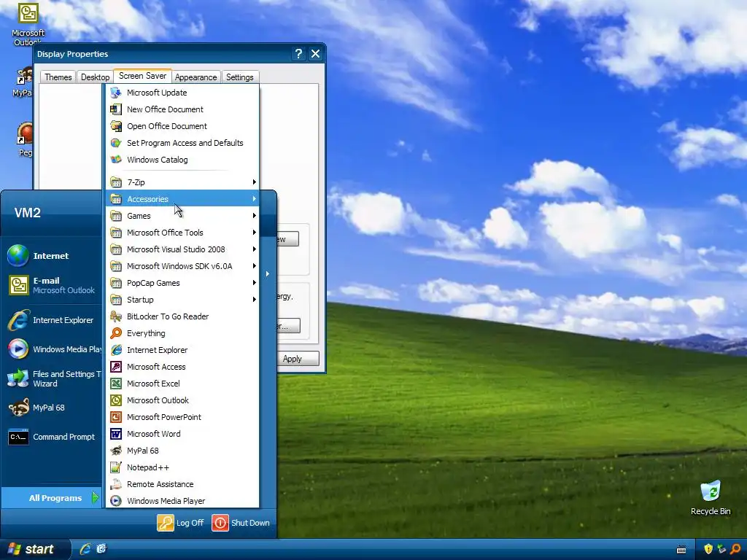Expand the Startup folder
This screenshot has width=747, height=560.
[x=182, y=300]
